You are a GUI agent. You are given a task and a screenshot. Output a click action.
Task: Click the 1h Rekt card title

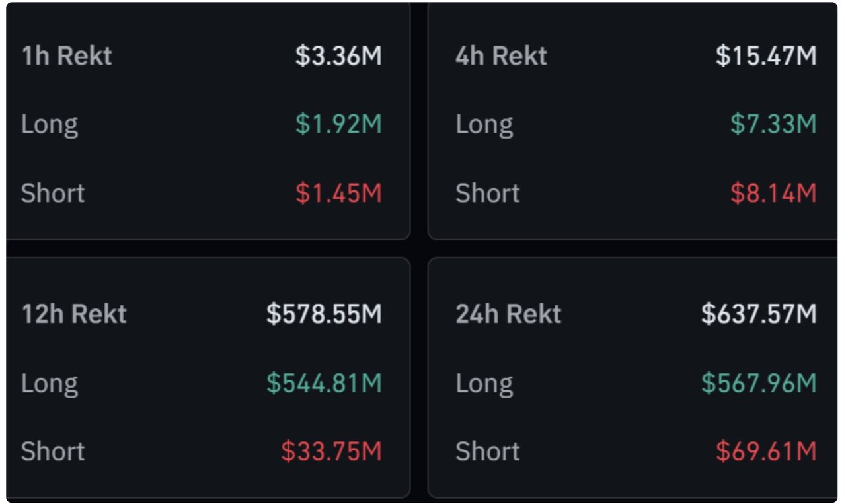click(x=67, y=56)
